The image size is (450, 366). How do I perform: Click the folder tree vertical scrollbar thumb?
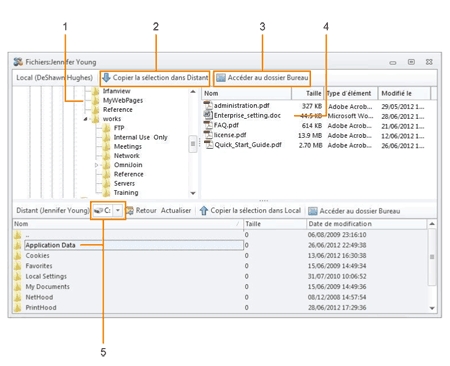pyautogui.click(x=193, y=144)
